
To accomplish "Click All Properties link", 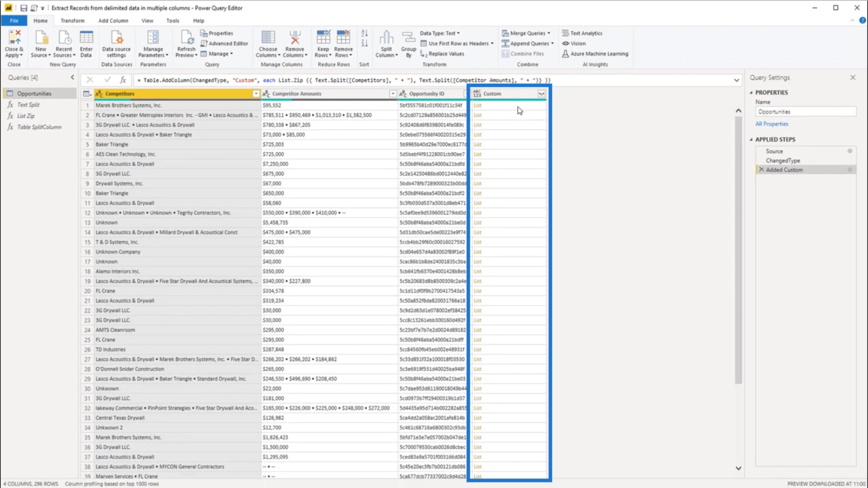I will [771, 124].
